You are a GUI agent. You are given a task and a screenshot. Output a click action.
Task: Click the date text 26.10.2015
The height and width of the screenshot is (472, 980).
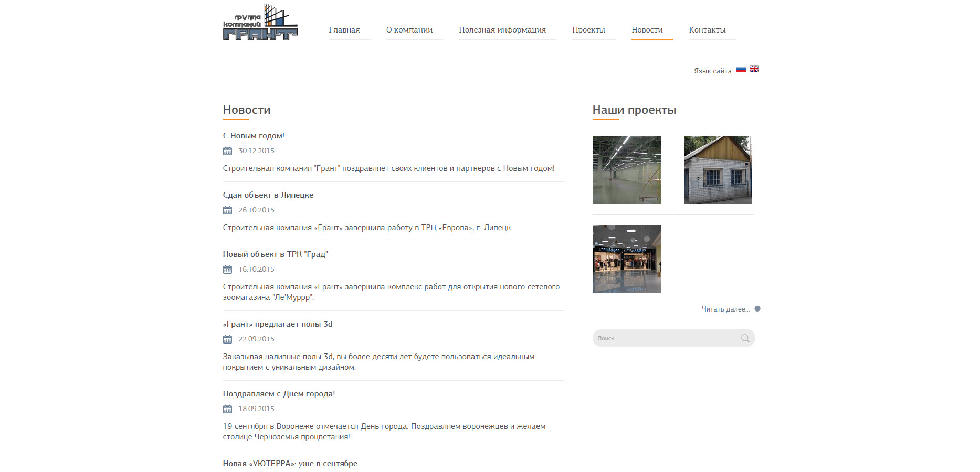point(257,210)
